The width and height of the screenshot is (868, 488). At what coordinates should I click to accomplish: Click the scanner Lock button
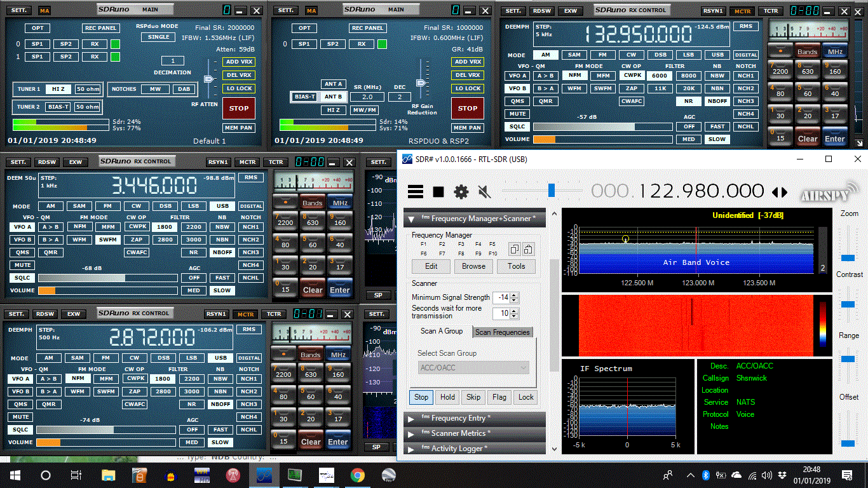click(x=526, y=397)
